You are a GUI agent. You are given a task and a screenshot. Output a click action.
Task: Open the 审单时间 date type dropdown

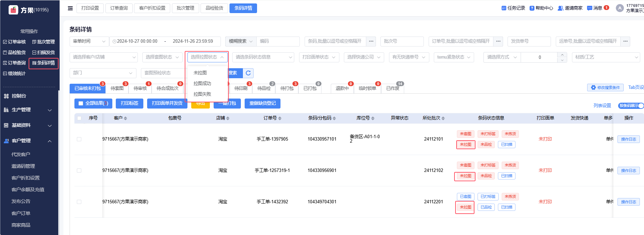coord(89,41)
